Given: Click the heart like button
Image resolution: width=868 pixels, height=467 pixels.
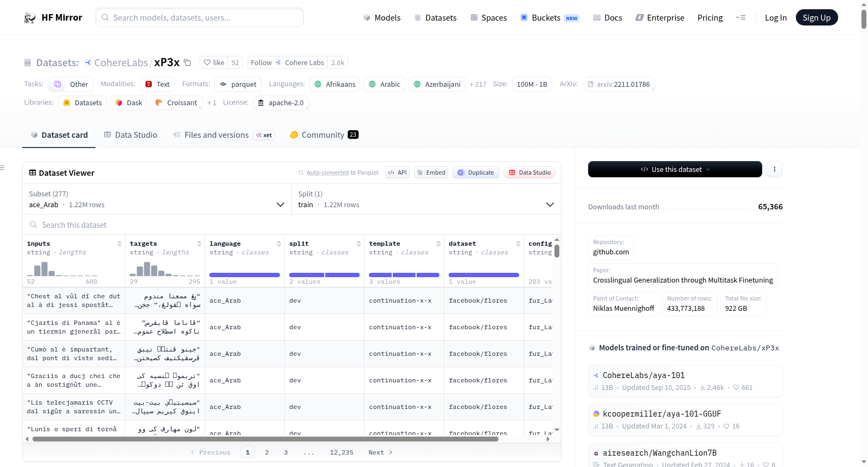Looking at the screenshot, I should coord(214,62).
